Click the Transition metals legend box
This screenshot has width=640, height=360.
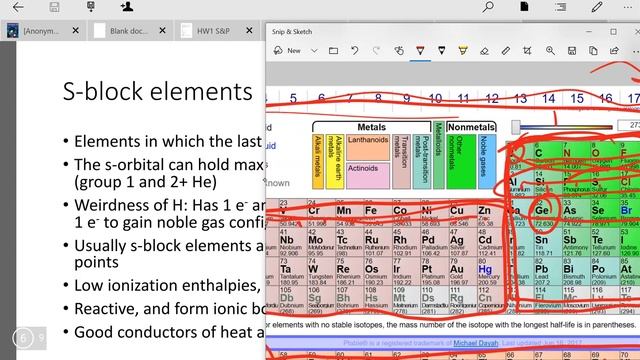click(x=401, y=162)
